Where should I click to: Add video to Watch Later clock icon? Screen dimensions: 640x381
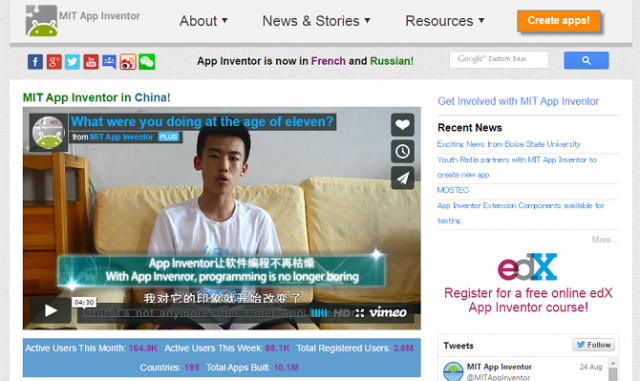point(402,151)
